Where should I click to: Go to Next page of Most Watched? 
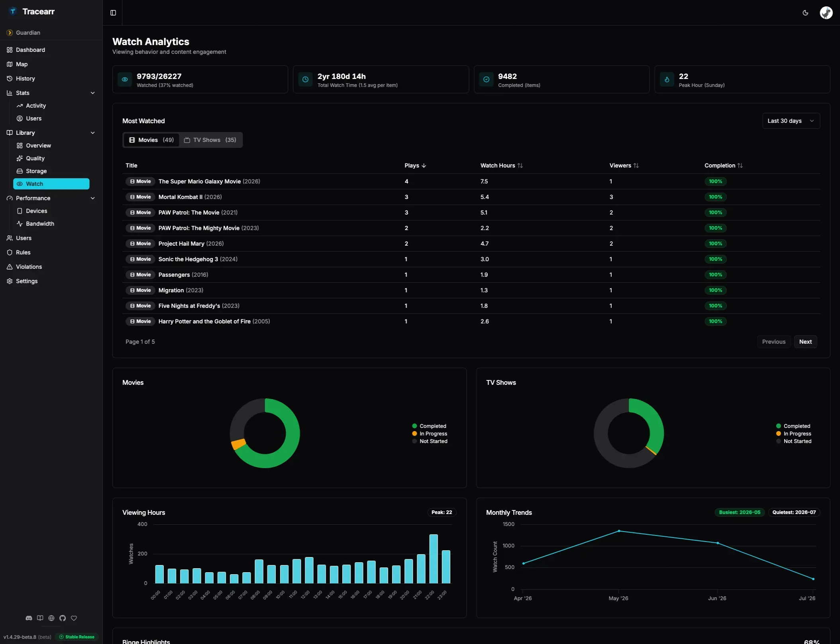tap(805, 342)
